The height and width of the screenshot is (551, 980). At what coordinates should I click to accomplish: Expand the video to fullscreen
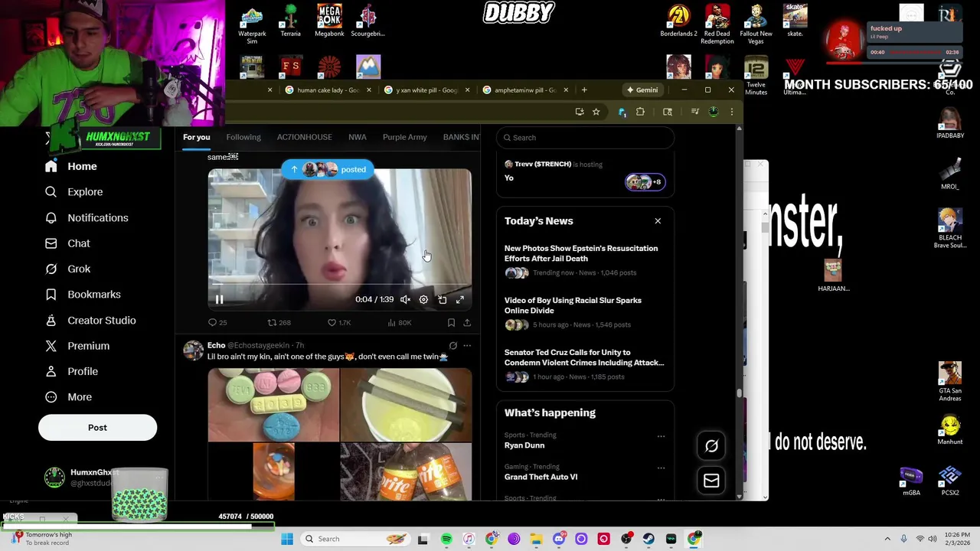coord(460,300)
